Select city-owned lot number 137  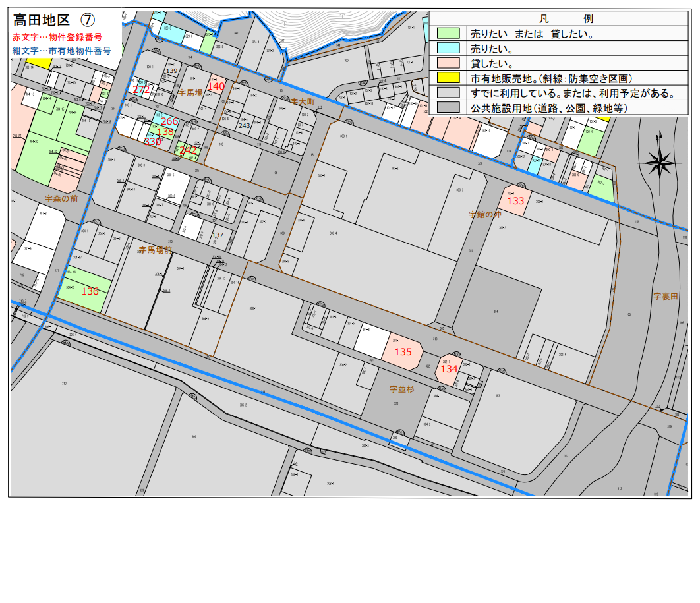point(218,235)
